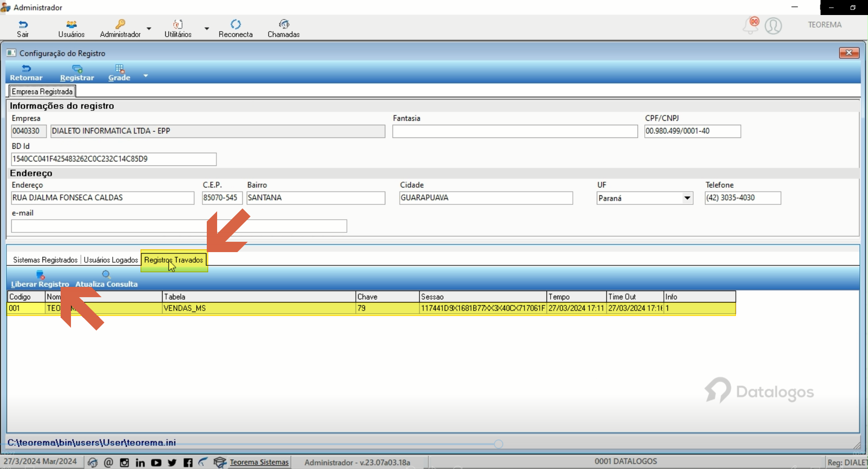The height and width of the screenshot is (469, 868).
Task: Click the Administrador version text in status bar
Action: (x=357, y=462)
